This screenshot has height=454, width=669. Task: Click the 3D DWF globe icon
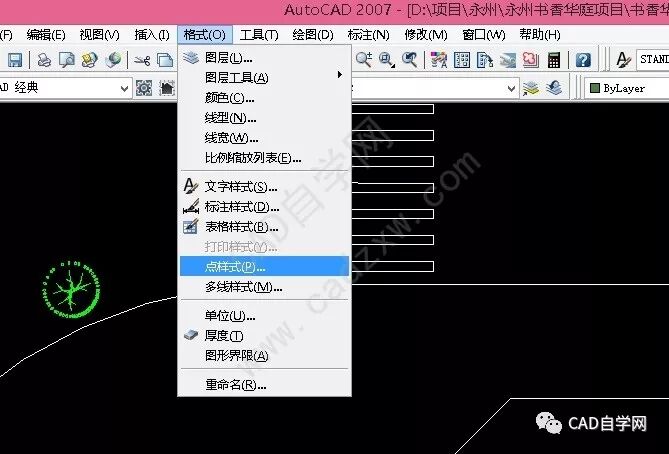pyautogui.click(x=113, y=60)
